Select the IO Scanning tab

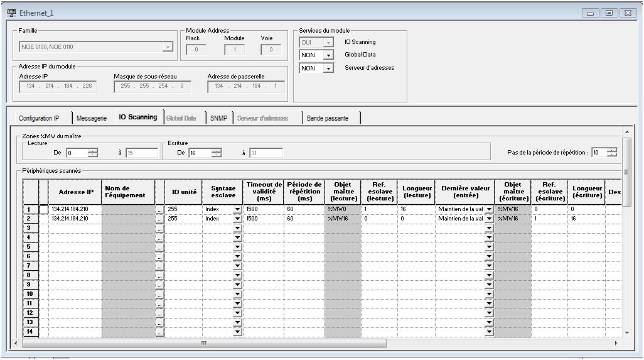point(138,117)
